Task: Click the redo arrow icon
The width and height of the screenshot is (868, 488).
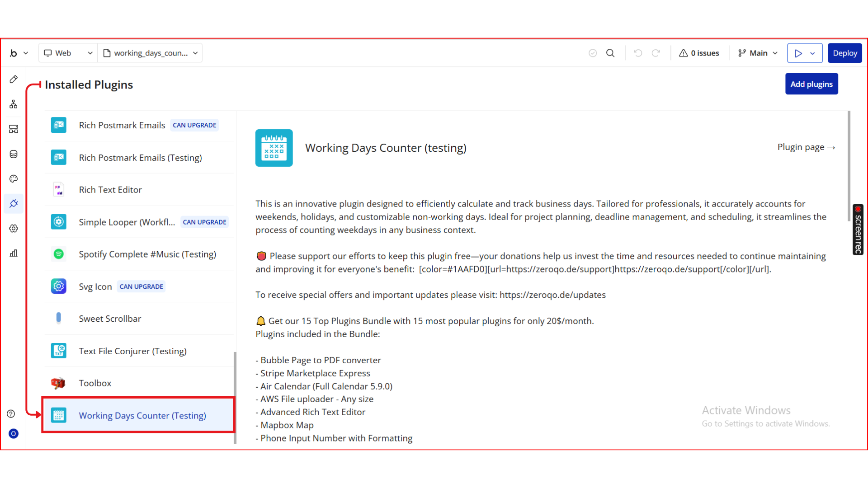Action: (656, 53)
